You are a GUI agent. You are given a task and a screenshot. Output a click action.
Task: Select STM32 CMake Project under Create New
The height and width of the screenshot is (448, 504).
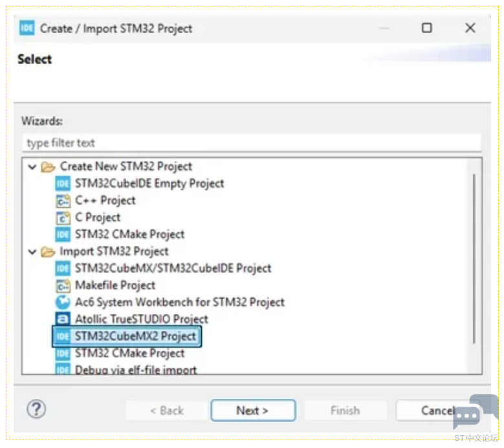point(129,234)
